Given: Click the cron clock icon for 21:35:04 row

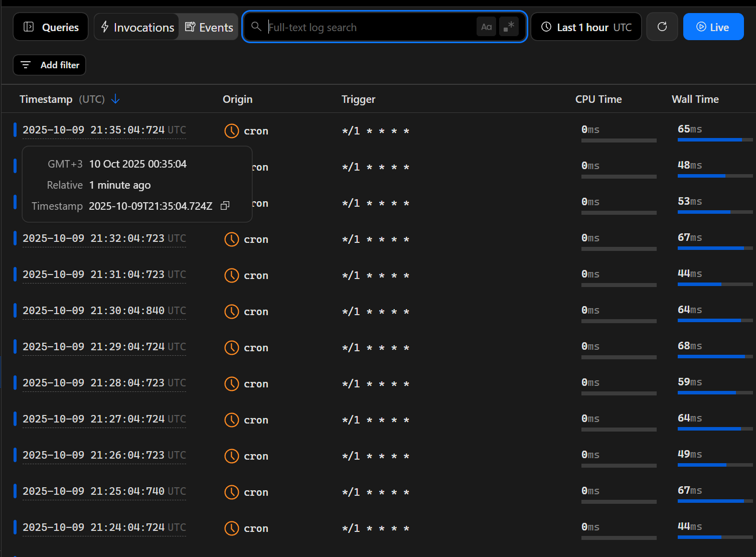Looking at the screenshot, I should coord(231,131).
